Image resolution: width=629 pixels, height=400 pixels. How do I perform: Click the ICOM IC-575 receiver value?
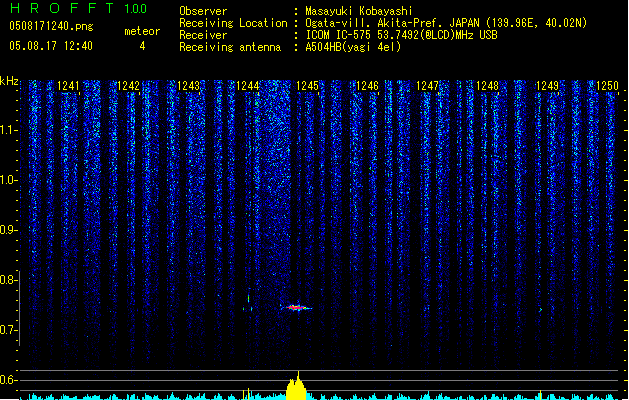401,35
